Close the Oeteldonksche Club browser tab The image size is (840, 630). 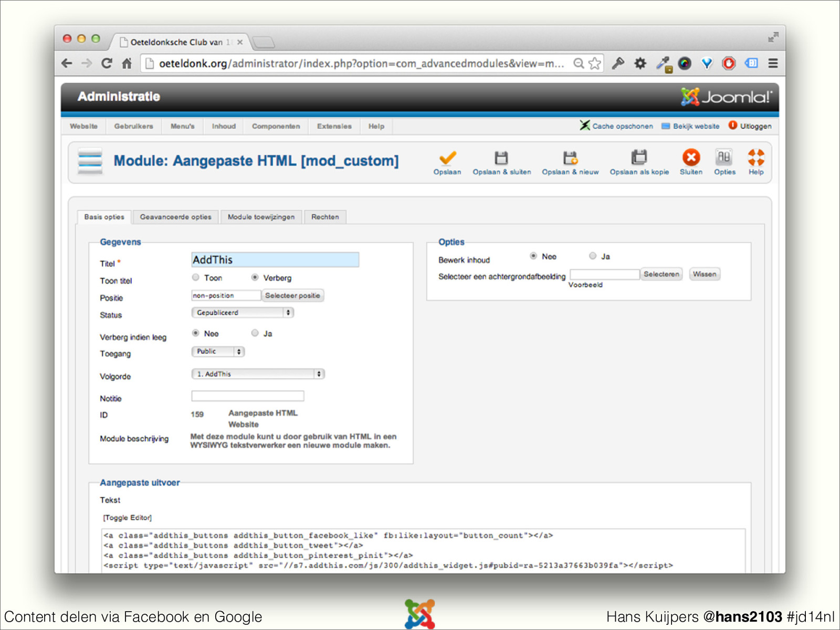tap(240, 42)
